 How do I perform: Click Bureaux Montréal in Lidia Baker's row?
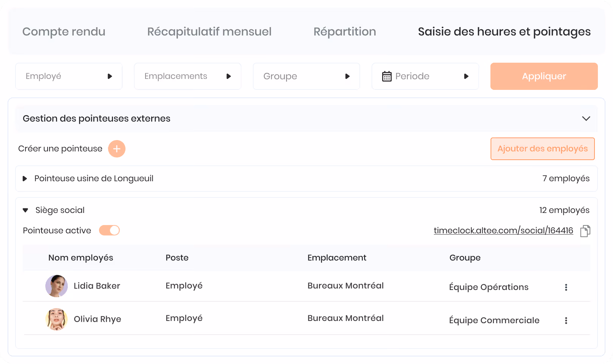coord(345,286)
